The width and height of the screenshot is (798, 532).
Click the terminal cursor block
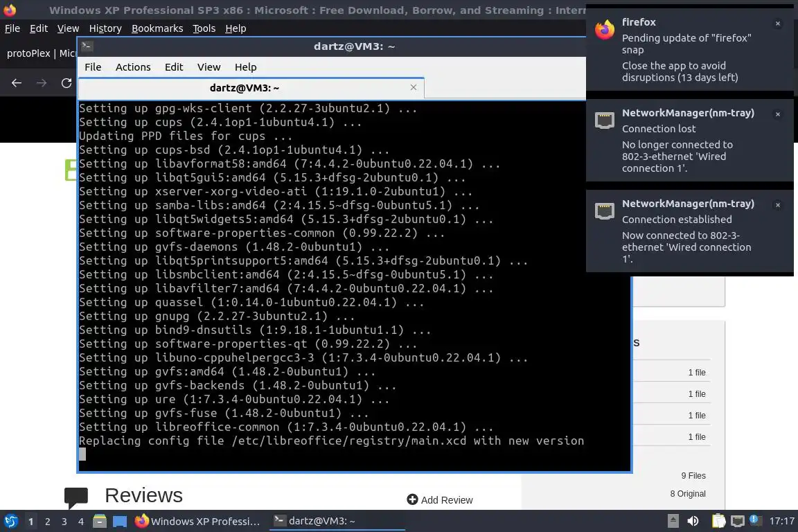pos(82,454)
